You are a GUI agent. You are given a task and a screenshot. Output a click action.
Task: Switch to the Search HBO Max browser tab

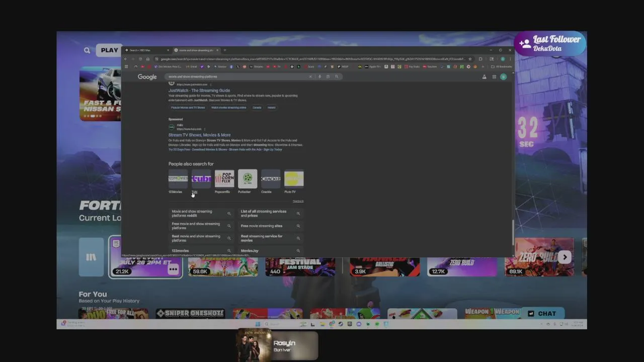coord(146,50)
